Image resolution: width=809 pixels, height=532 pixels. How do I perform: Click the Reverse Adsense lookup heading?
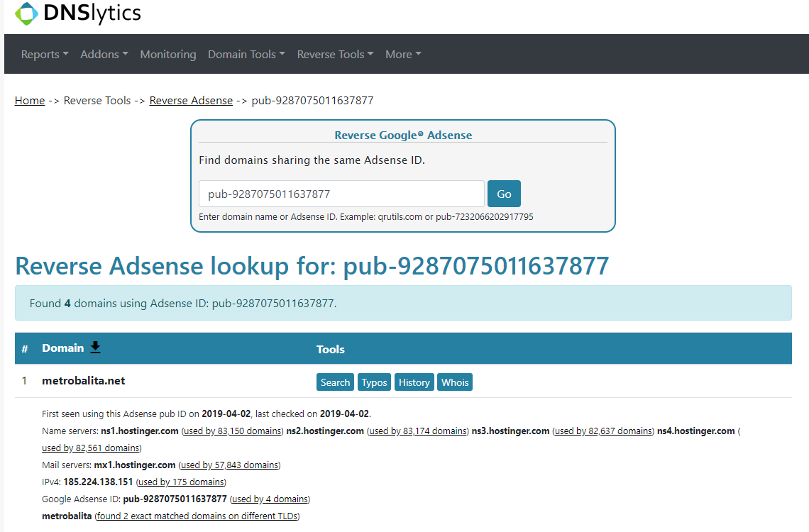(x=312, y=266)
